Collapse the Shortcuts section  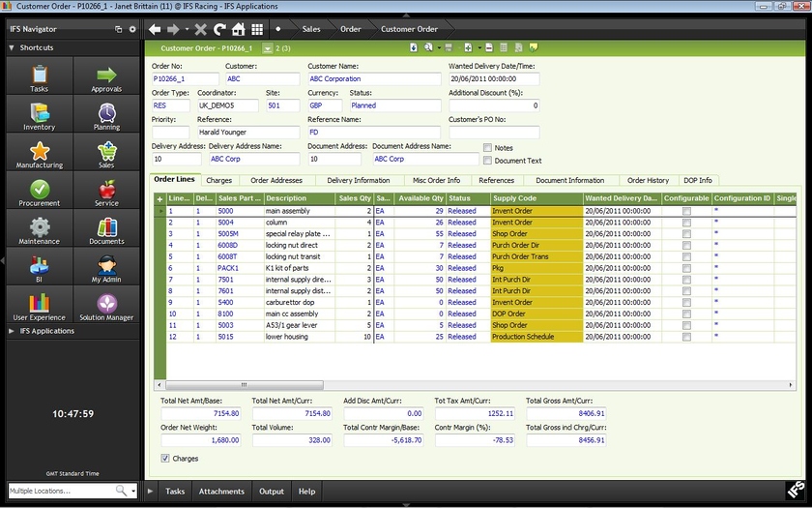coord(37,47)
